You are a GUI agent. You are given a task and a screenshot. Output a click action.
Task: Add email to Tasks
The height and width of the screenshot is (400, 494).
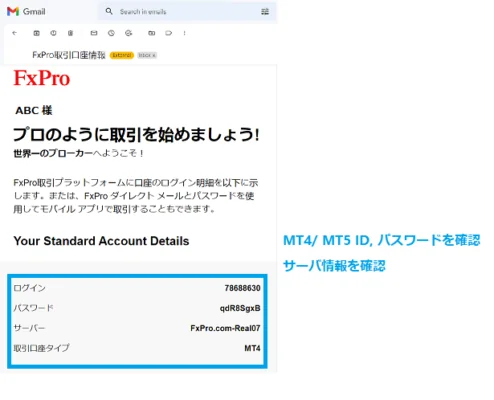coord(128,33)
